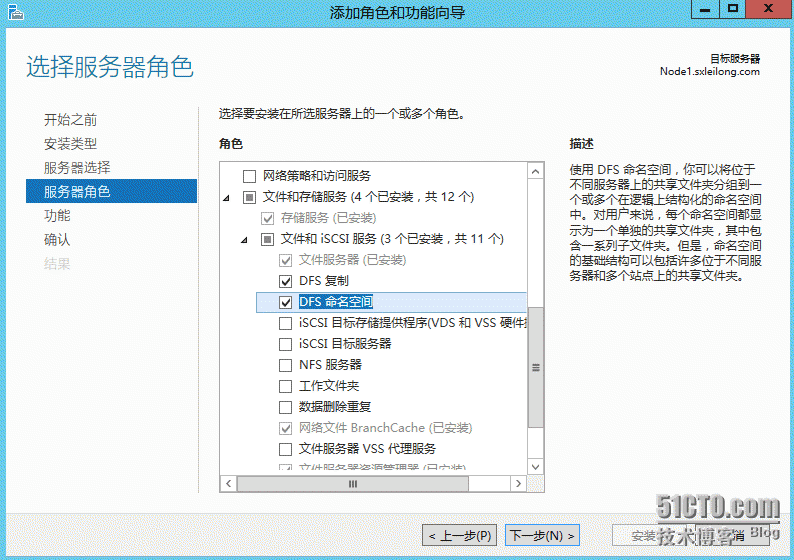Toggle 文件和存储服务 tri-state checkbox

(249, 197)
